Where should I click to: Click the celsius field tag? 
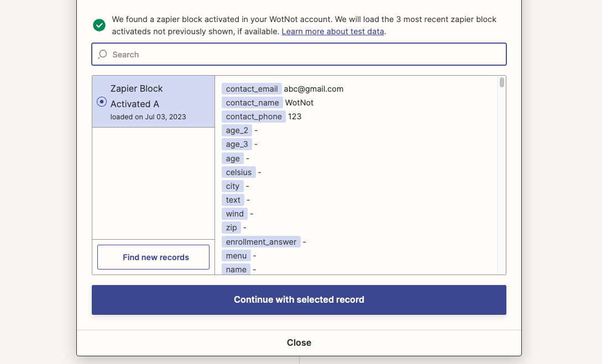point(239,172)
